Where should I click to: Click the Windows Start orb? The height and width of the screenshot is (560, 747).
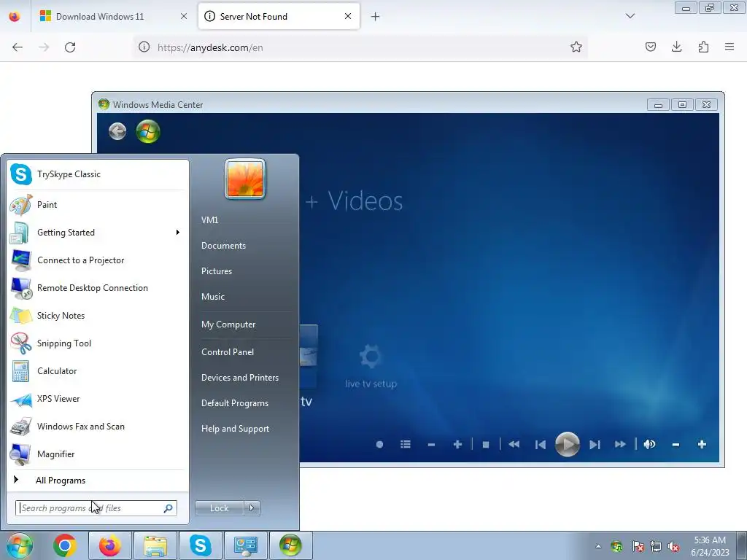(x=20, y=545)
